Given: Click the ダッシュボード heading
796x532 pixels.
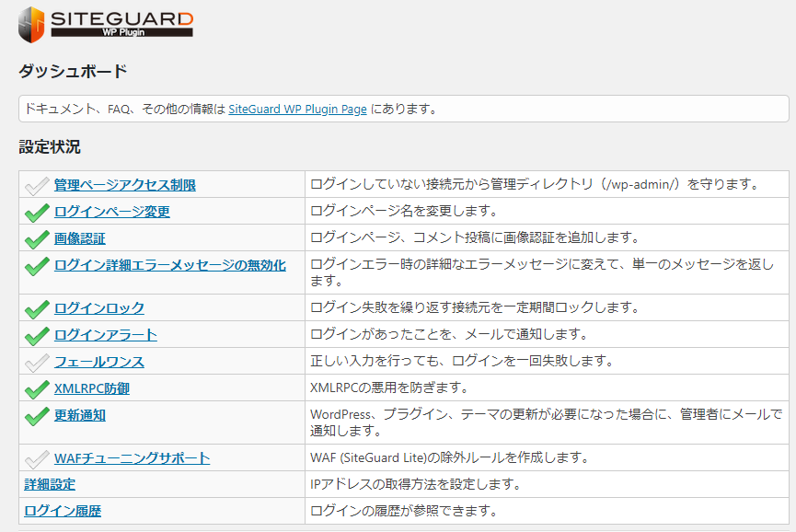Looking at the screenshot, I should (x=73, y=71).
